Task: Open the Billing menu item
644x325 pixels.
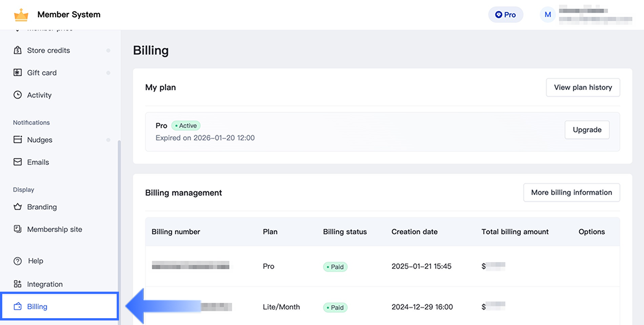Action: click(37, 306)
